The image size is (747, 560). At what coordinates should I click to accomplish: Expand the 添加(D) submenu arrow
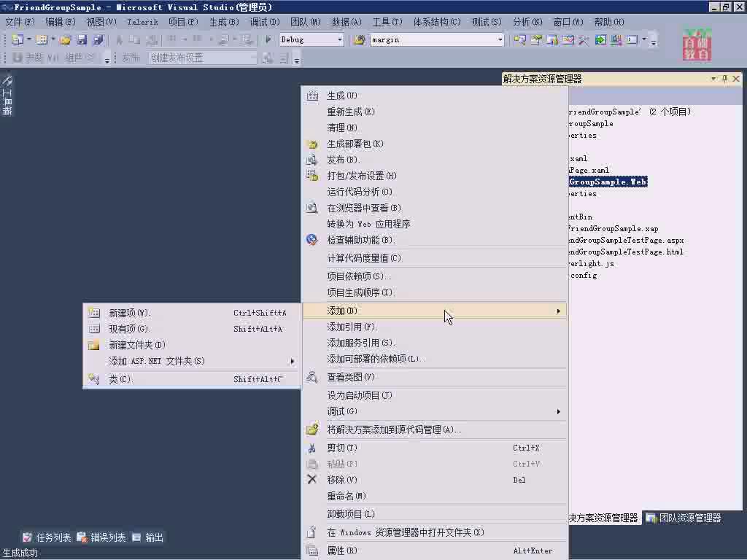[x=558, y=311]
